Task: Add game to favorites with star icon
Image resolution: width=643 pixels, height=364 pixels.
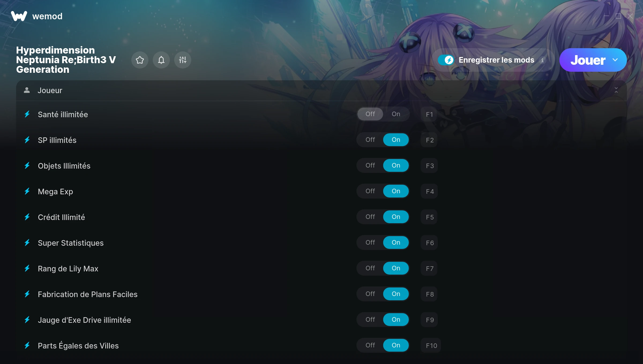Action: (x=140, y=60)
